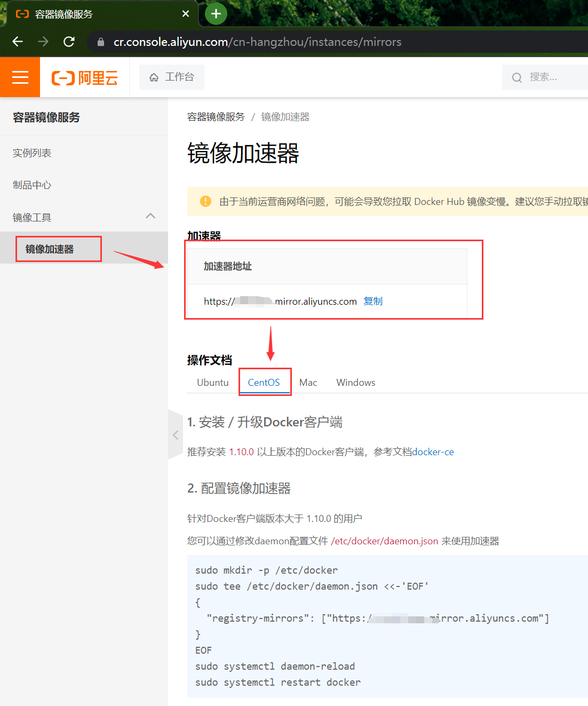This screenshot has height=706, width=588.
Task: Click the 'sudo mkdir -p /etc/docker' line
Action: pos(266,570)
